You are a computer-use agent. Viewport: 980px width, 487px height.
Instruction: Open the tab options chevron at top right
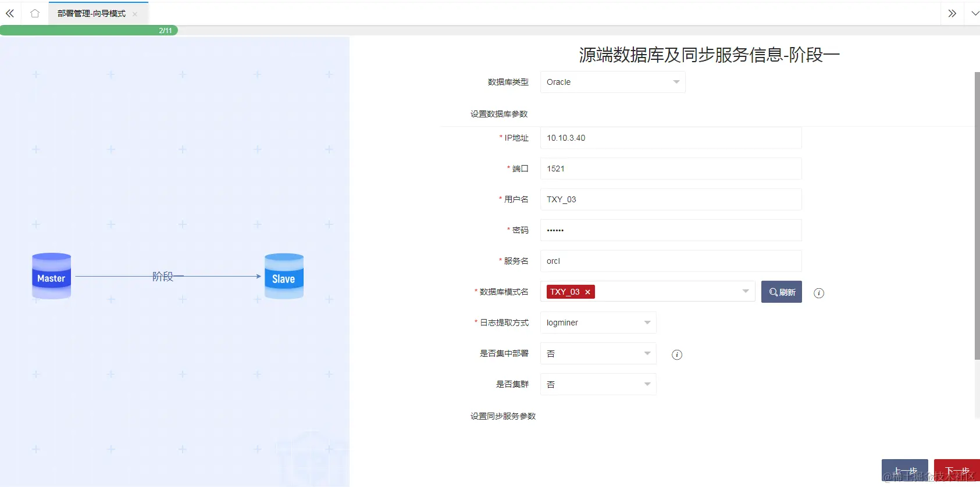(x=975, y=13)
